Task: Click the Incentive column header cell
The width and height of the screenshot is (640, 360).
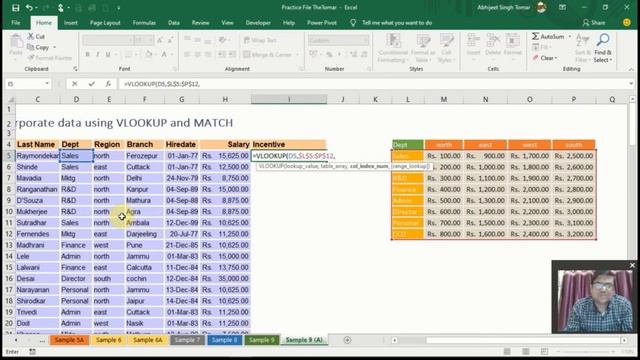Action: (x=289, y=144)
